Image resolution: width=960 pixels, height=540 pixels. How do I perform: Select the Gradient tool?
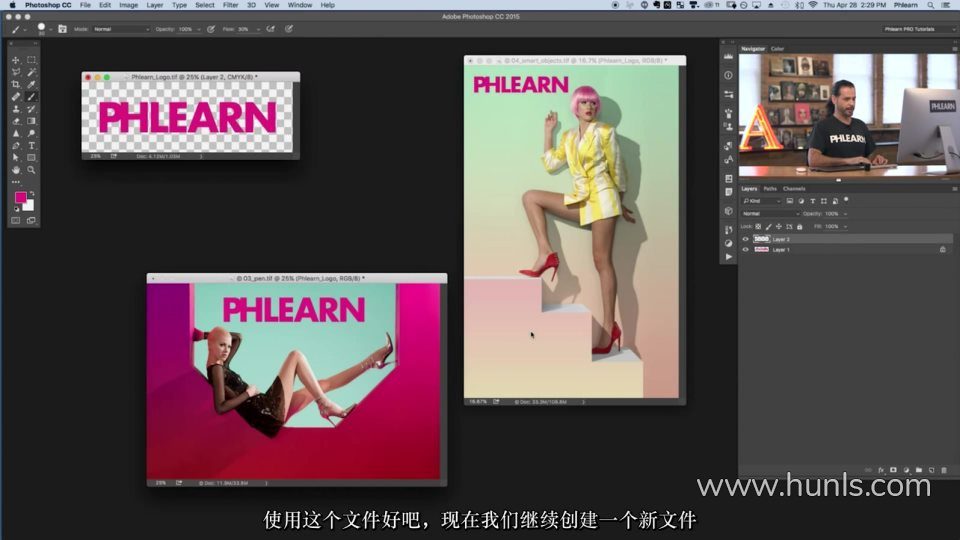pos(31,121)
